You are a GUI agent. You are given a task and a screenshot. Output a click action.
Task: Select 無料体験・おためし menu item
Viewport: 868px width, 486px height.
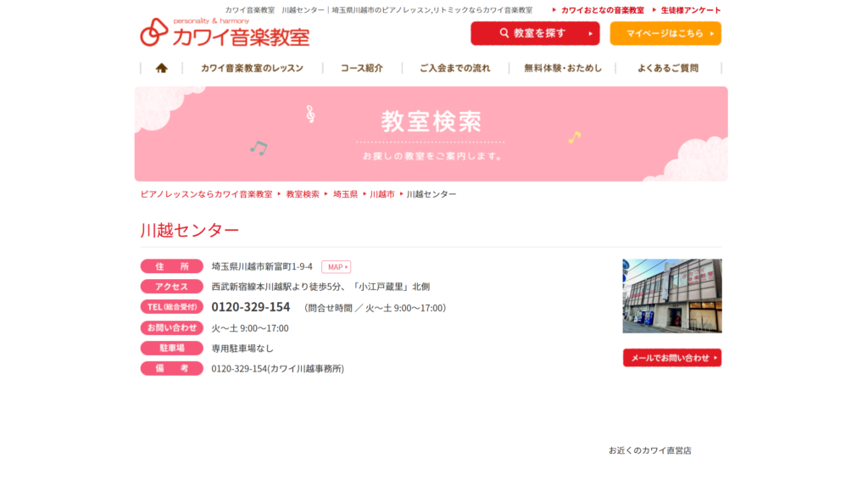563,68
